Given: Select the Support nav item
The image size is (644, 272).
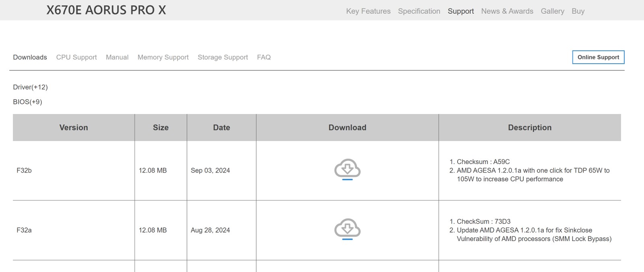Looking at the screenshot, I should pos(461,11).
